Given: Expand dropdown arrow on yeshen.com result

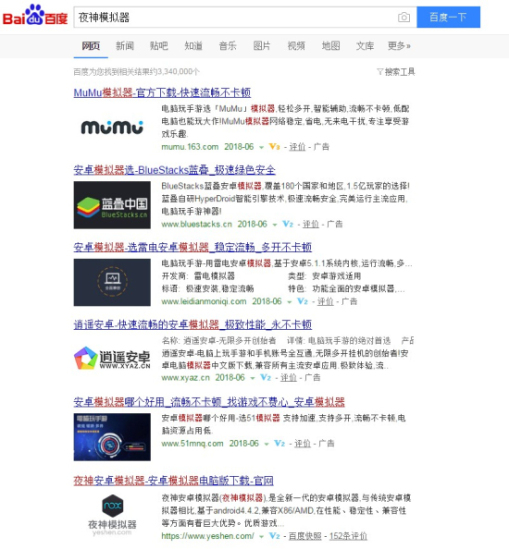Looking at the screenshot, I should tap(261, 537).
